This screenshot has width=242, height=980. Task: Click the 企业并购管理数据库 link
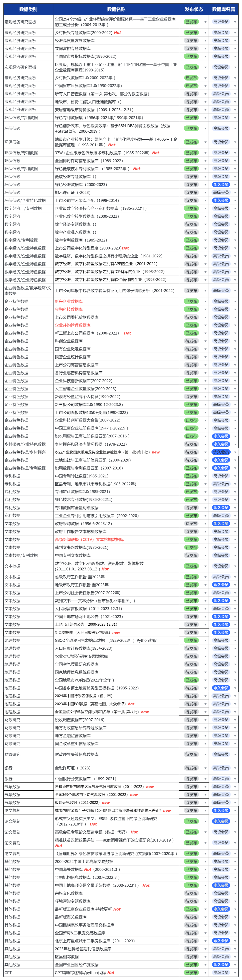pos(73,325)
